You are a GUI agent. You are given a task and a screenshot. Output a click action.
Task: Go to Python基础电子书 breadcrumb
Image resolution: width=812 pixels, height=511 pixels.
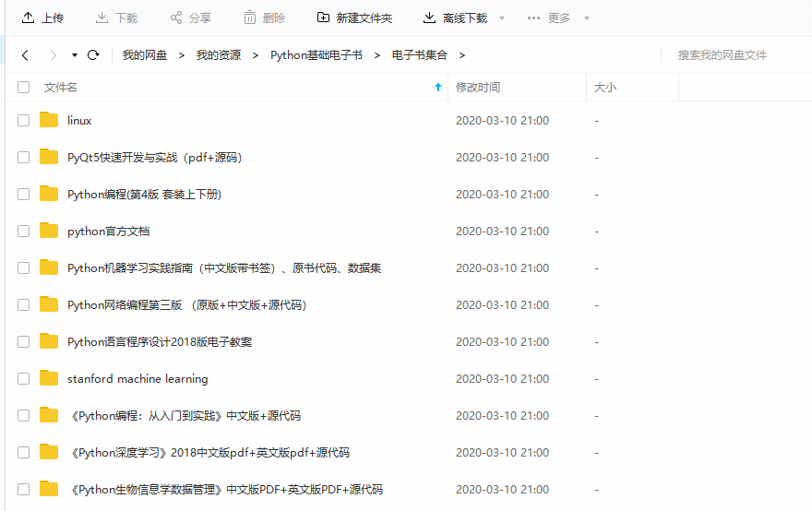(x=316, y=54)
